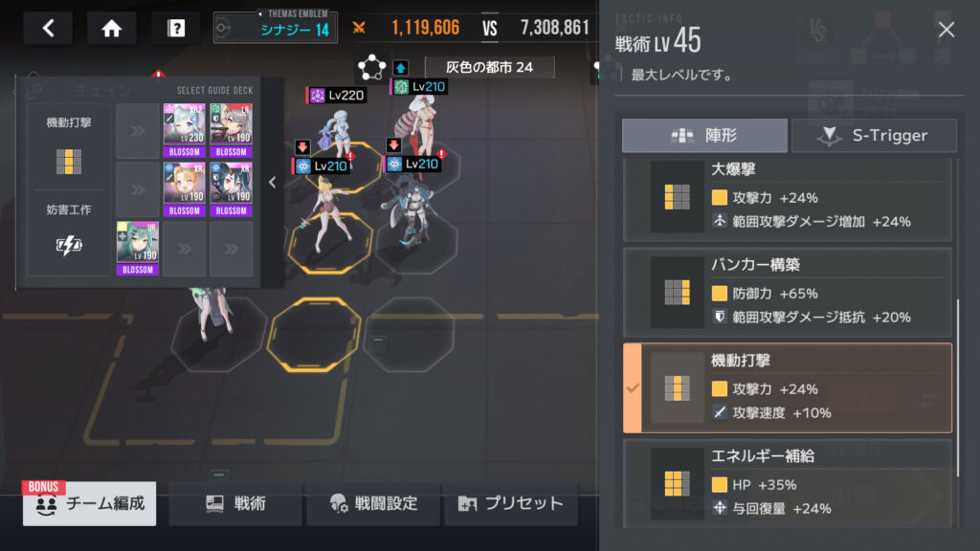
Task: Select the Lv230 Blossom character thumbnail
Action: click(x=185, y=130)
